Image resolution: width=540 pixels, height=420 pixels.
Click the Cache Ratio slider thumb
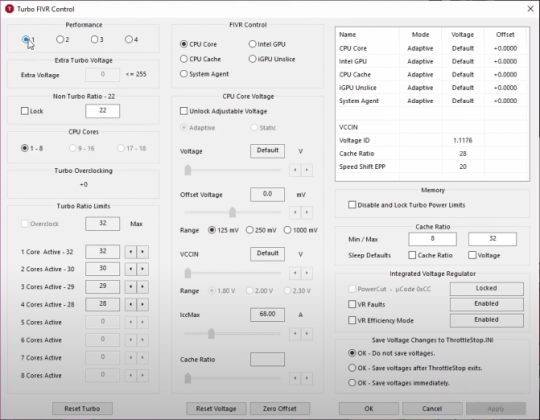point(188,378)
